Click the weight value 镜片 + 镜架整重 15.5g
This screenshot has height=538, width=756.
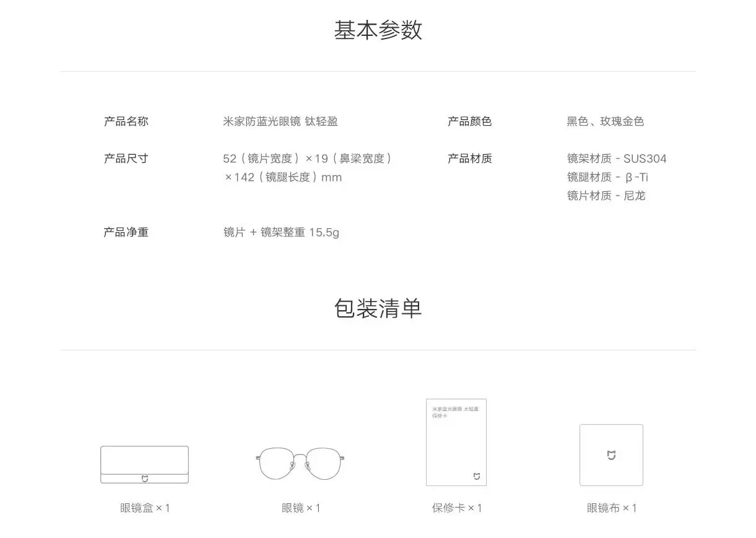281,232
